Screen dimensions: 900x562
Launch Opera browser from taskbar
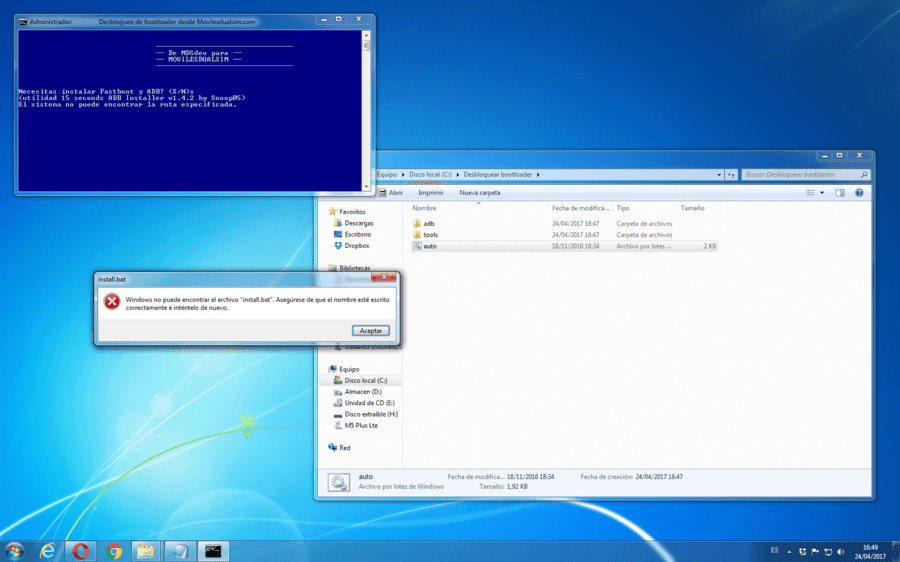click(81, 551)
